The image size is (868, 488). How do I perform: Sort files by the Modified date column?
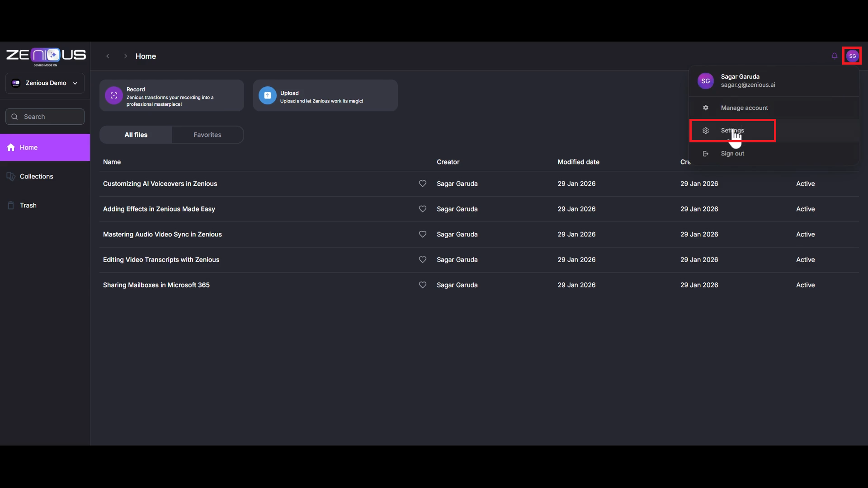[578, 162]
